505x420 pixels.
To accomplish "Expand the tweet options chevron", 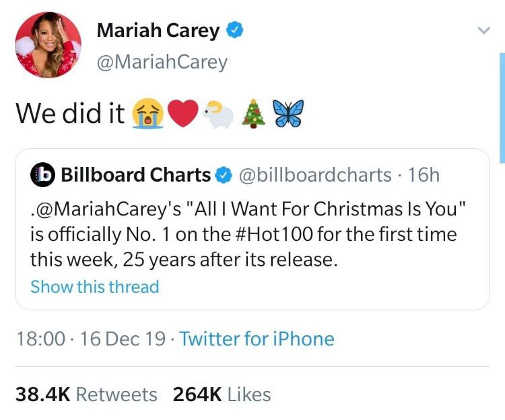I will tap(483, 30).
